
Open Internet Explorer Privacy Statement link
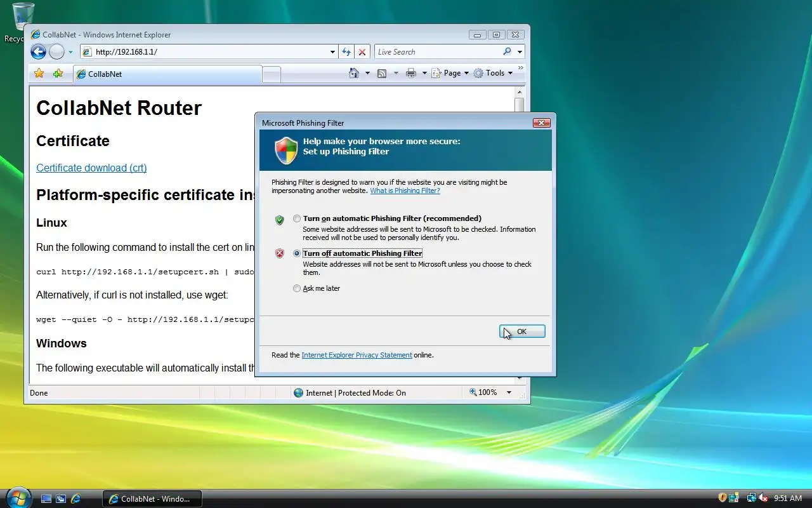pyautogui.click(x=357, y=355)
